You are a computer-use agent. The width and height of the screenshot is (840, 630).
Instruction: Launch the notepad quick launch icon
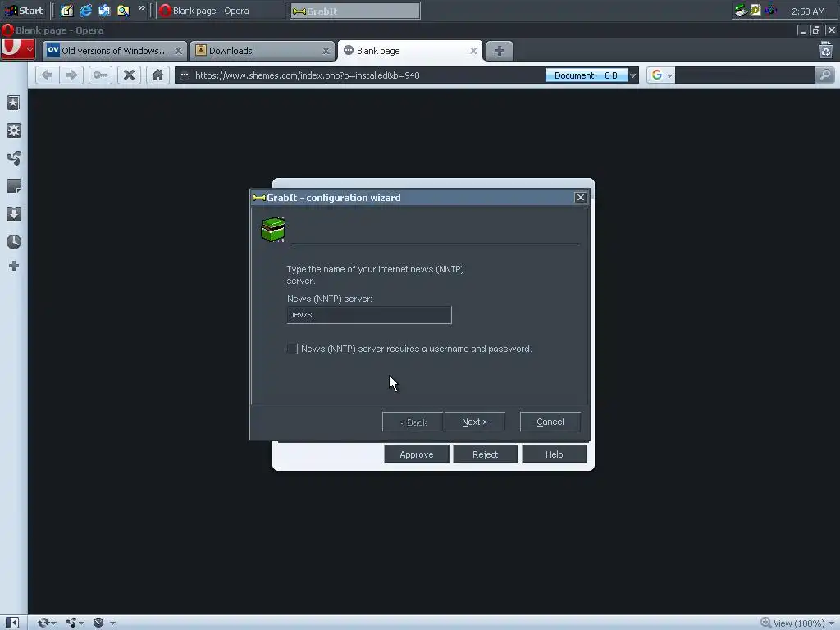pyautogui.click(x=66, y=11)
